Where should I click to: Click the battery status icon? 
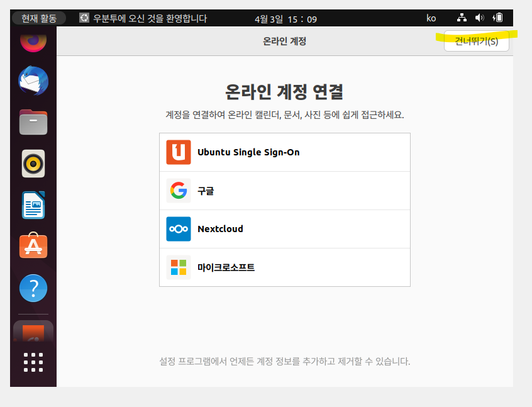point(498,18)
